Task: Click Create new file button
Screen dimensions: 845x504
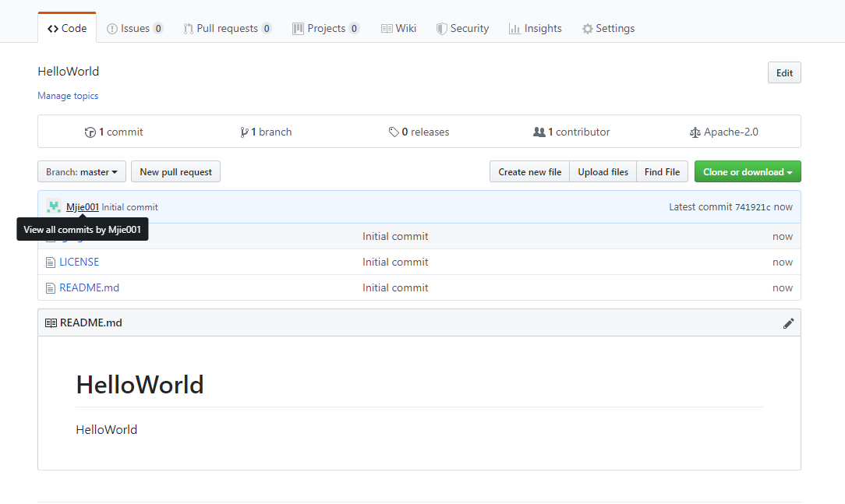Action: [x=530, y=172]
